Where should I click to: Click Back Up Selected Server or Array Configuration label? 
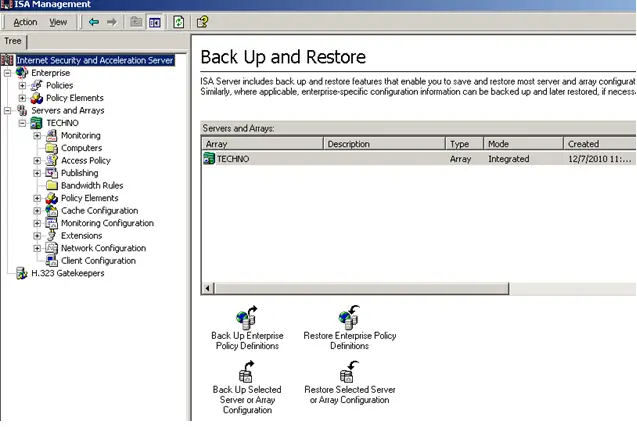coord(247,399)
